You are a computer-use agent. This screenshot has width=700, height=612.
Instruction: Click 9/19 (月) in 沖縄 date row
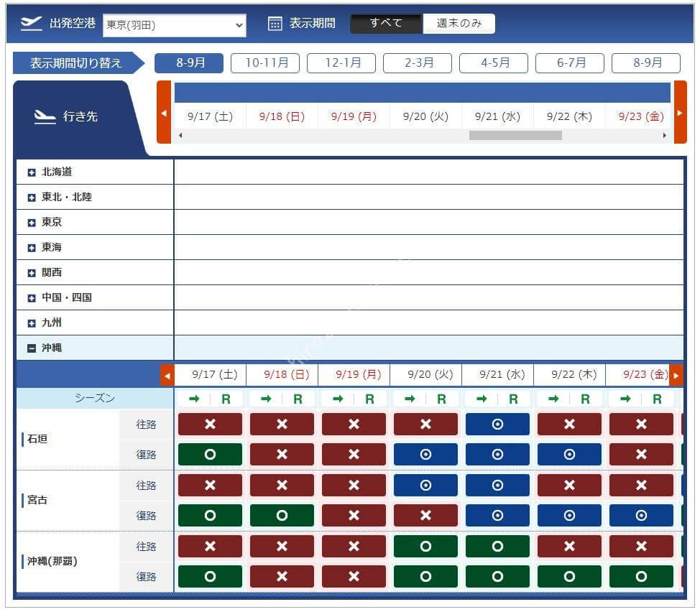358,374
